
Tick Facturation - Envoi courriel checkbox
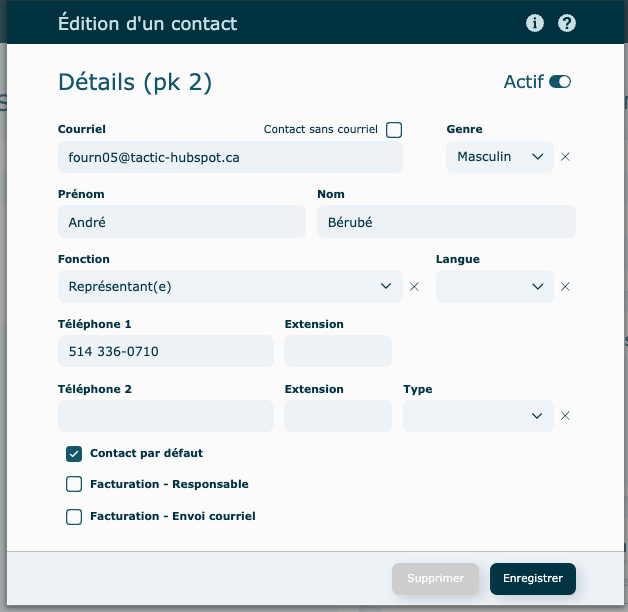tap(74, 517)
